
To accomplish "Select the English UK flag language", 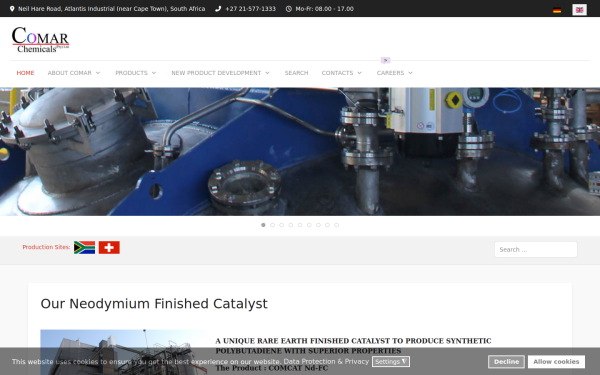I will [x=579, y=10].
